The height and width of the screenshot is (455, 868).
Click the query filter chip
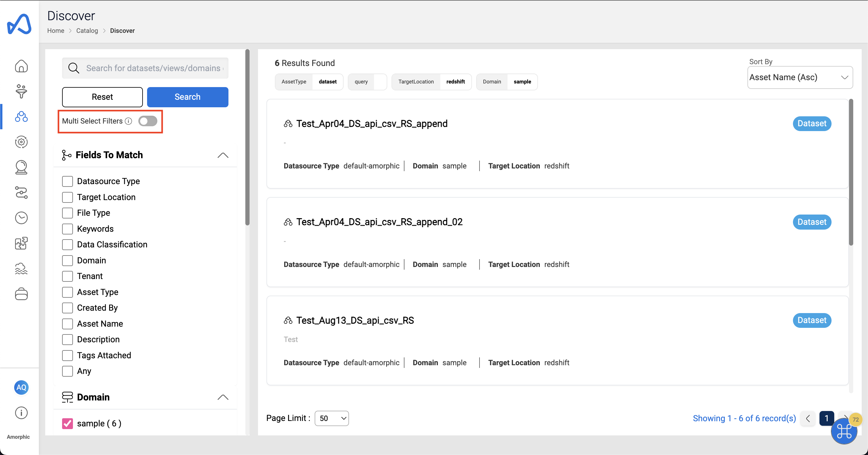[367, 82]
